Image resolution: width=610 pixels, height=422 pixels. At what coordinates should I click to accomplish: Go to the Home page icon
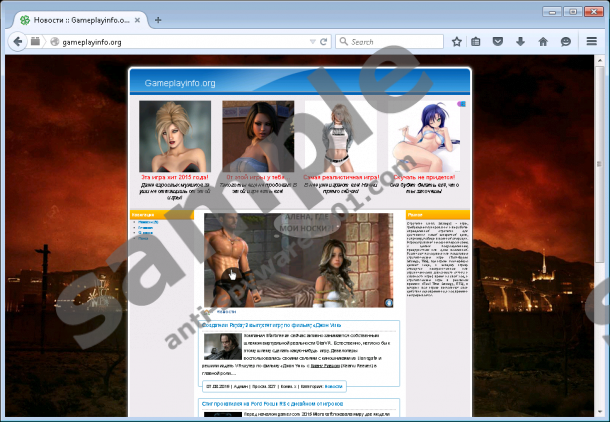pyautogui.click(x=543, y=42)
